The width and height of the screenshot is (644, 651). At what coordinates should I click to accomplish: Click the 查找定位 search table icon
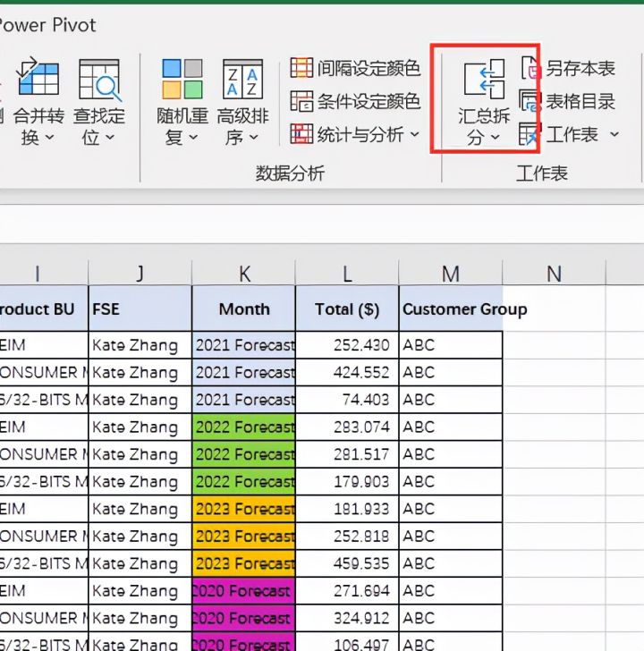(100, 80)
